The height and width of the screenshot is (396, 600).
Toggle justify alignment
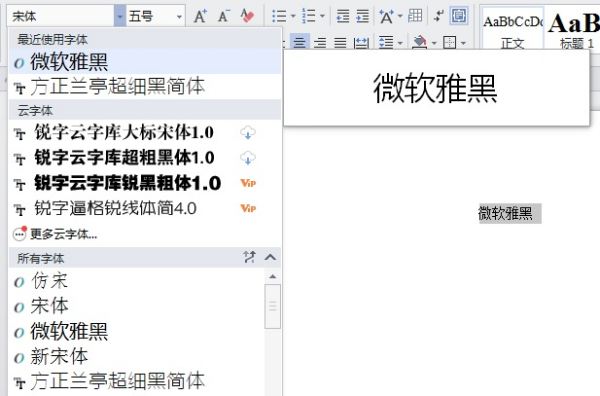click(x=340, y=42)
